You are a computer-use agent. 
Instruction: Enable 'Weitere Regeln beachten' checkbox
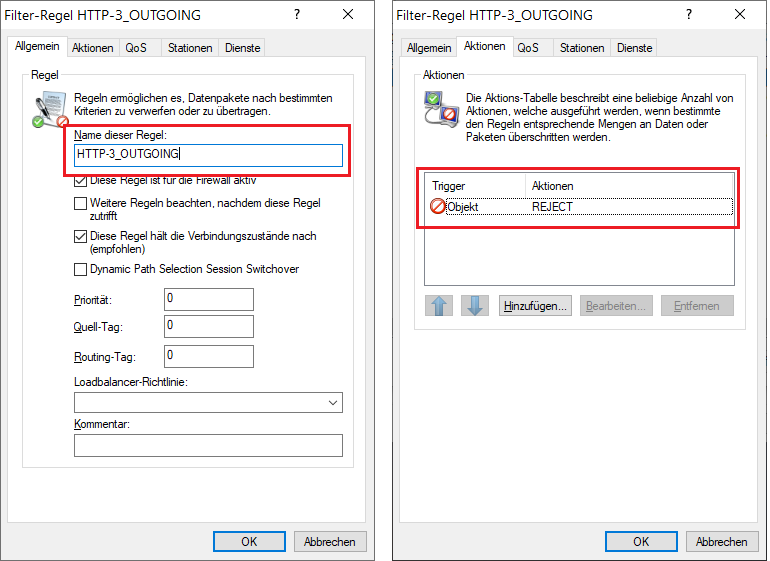(x=81, y=203)
